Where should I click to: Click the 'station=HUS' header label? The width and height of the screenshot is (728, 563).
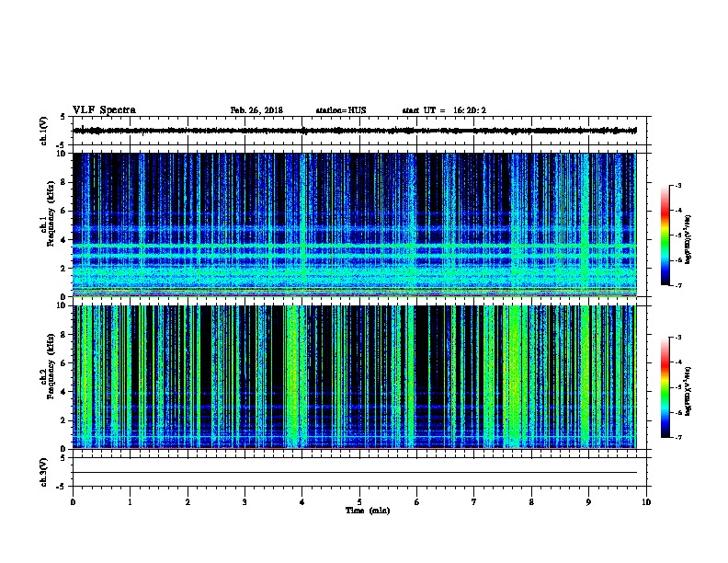coord(341,110)
